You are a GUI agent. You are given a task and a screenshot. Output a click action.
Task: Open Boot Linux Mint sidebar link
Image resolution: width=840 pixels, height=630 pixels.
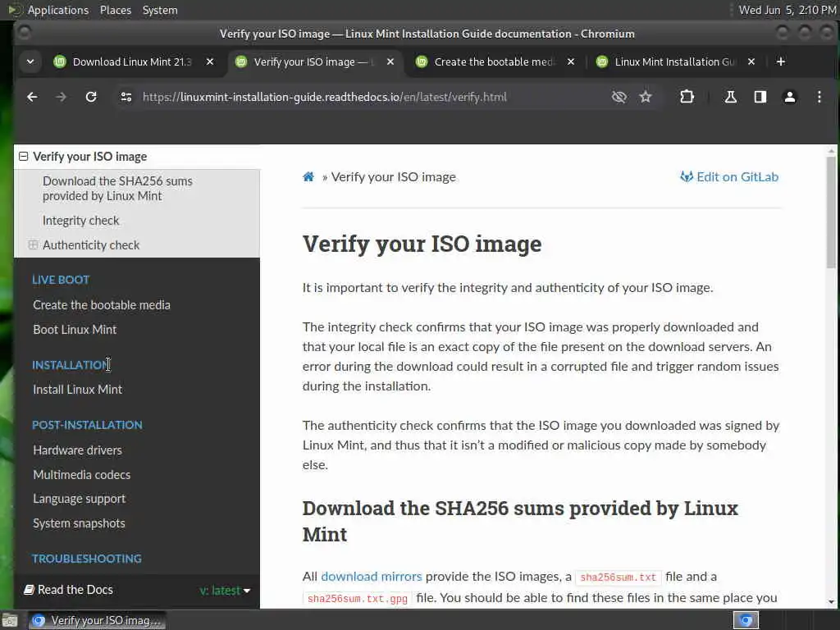coord(75,330)
